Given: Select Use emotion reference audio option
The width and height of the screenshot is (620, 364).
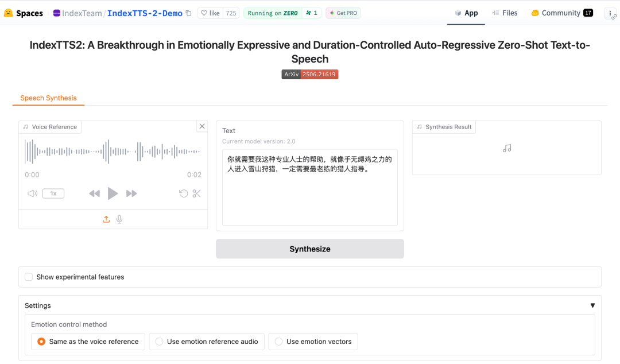Looking at the screenshot, I should 207,342.
